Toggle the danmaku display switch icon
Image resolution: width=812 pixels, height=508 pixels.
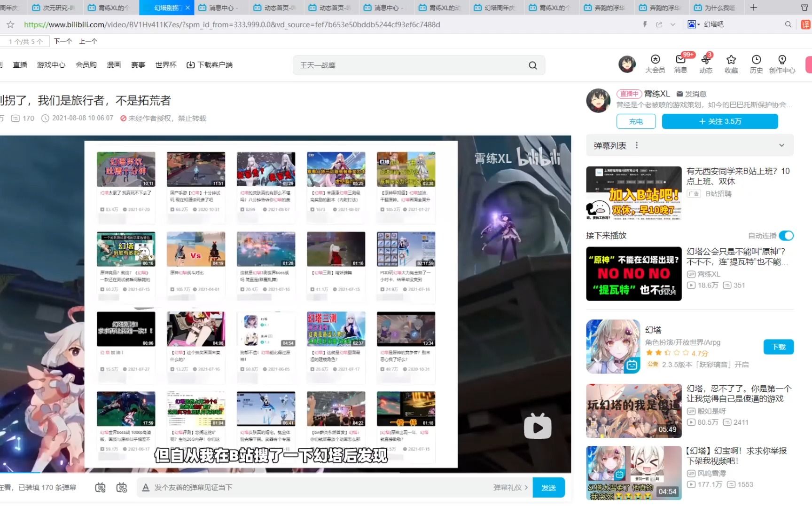[x=100, y=488]
